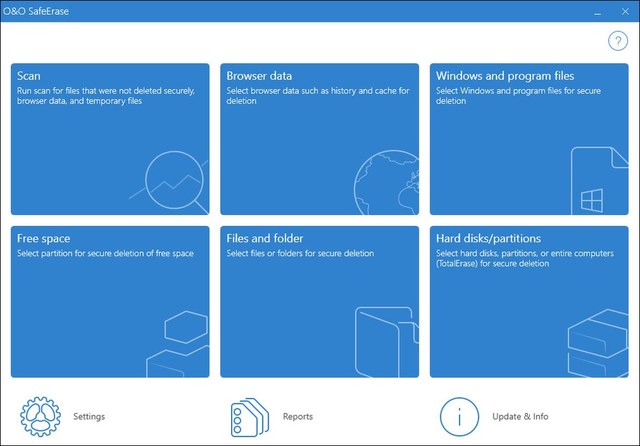The image size is (640, 446).
Task: Click the globe graphic in Browser data tile
Action: pyautogui.click(x=387, y=182)
